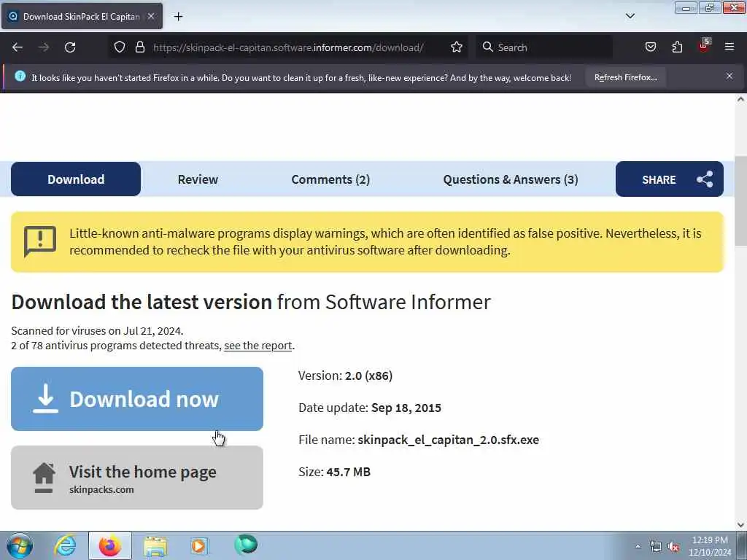The width and height of the screenshot is (747, 560).
Task: Select the Download SkinPack El Capitan browser tab
Action: [x=82, y=16]
